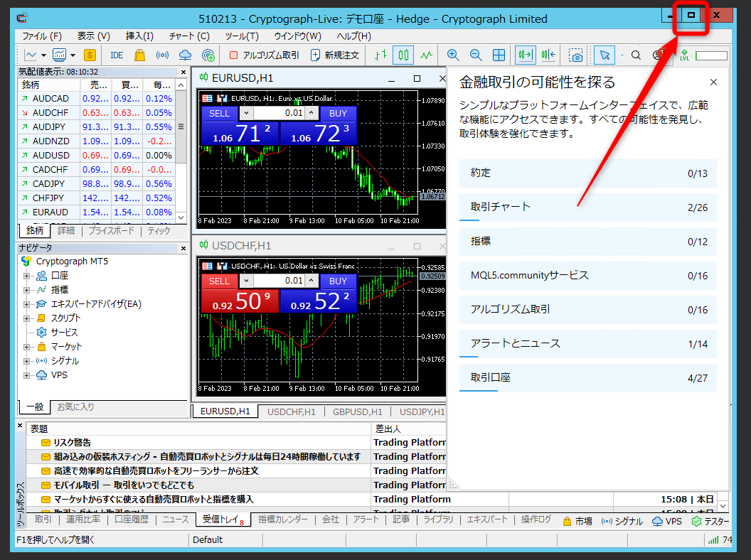Close the ナビゲータ panel
Screen dimensions: 751x560
click(183, 248)
